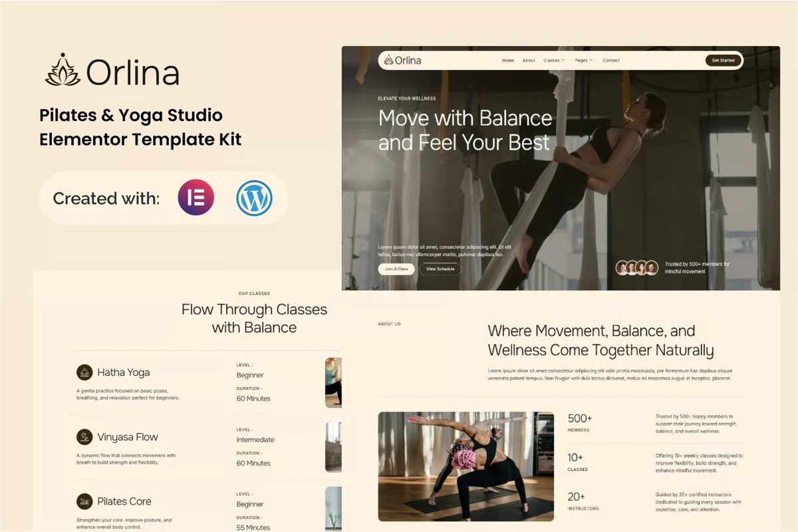Click the 'Flow Through Classes' heading
Screen dimensions: 798x532
pyautogui.click(x=255, y=309)
